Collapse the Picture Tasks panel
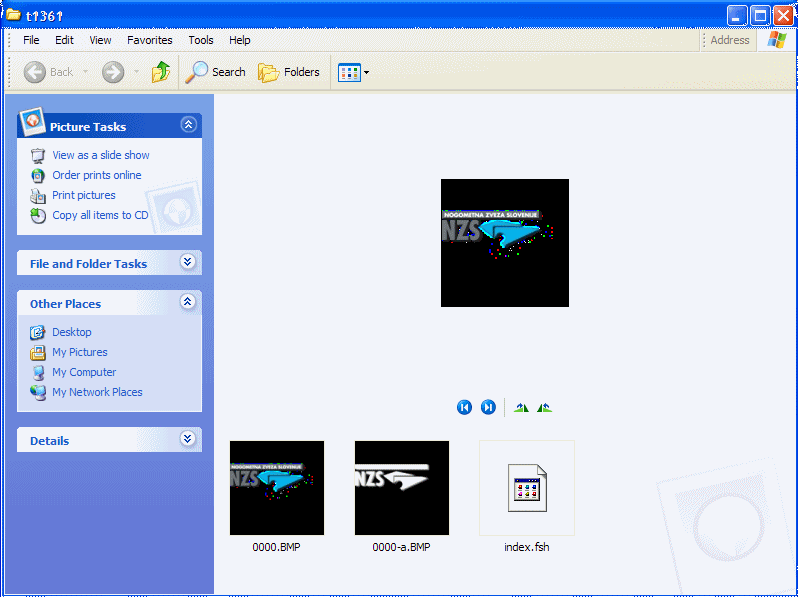The image size is (798, 597). 187,125
